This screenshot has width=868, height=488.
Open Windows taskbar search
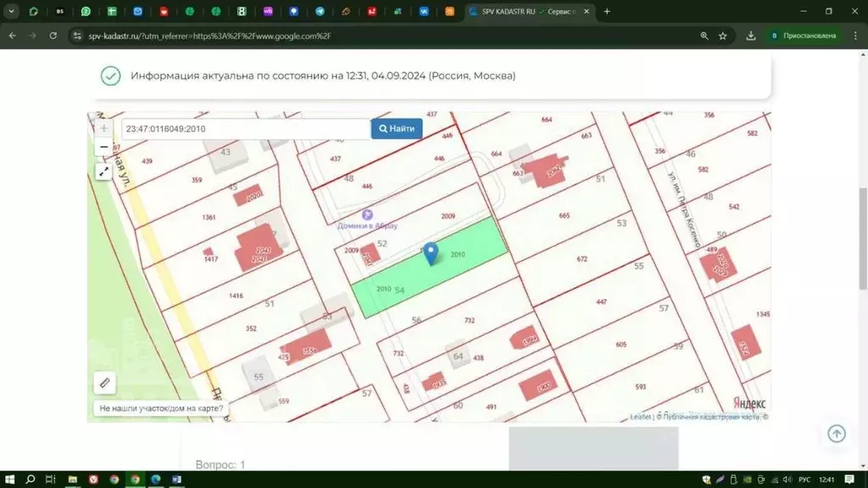(30, 480)
